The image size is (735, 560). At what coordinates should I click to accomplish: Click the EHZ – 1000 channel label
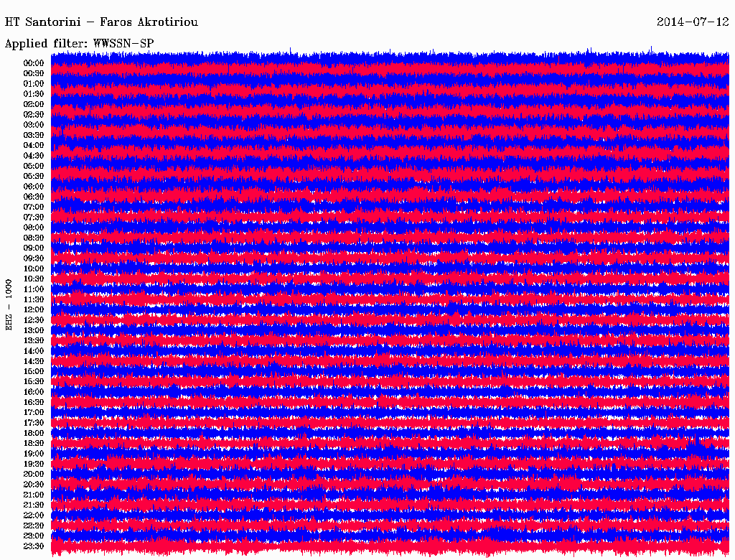click(x=9, y=305)
